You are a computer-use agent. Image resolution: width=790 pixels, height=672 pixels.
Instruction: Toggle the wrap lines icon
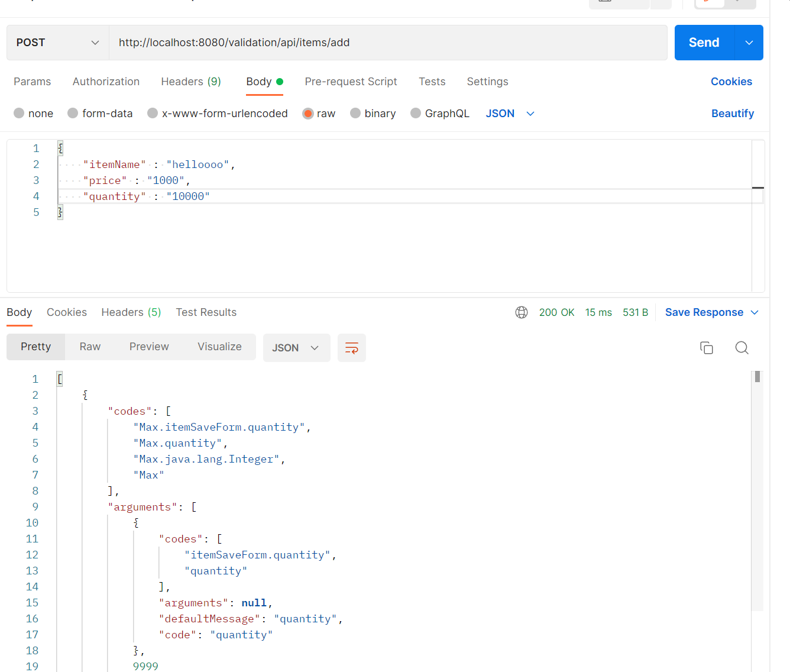352,348
